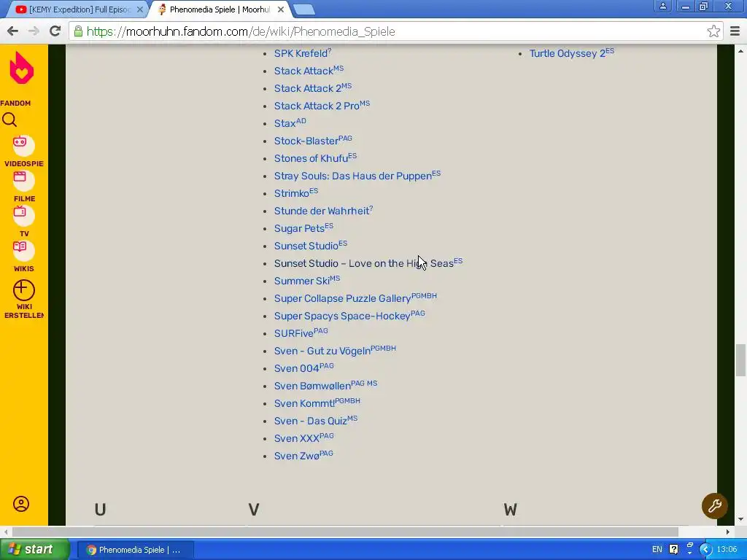
Task: Open the Fandom search magnifier
Action: pyautogui.click(x=9, y=120)
